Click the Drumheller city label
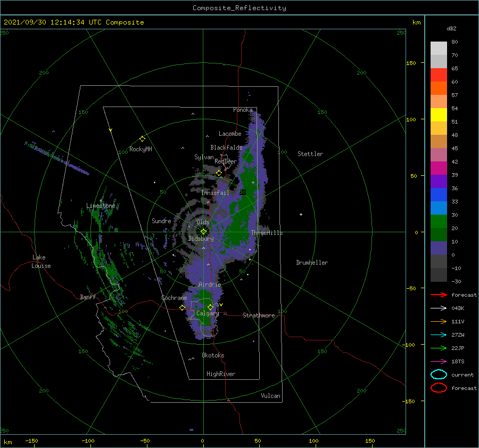 click(312, 263)
